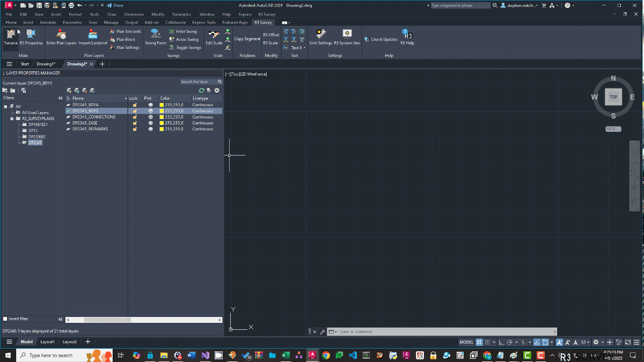Toggle plot for DP2345_CONNECTIONS layer

(150, 117)
